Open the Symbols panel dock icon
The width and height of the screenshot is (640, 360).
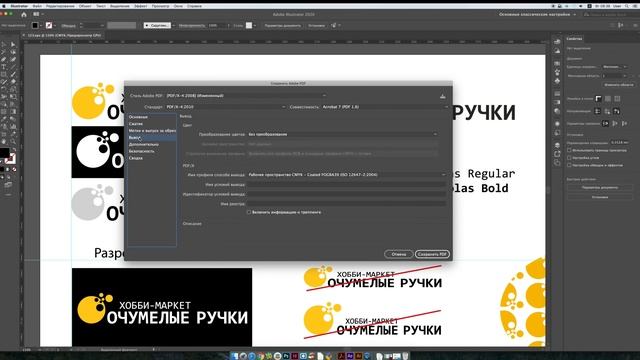557,81
